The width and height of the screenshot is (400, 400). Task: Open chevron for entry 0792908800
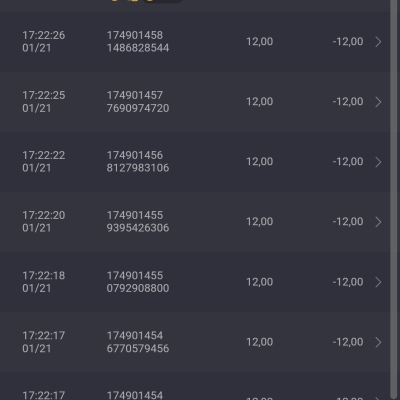(x=378, y=282)
